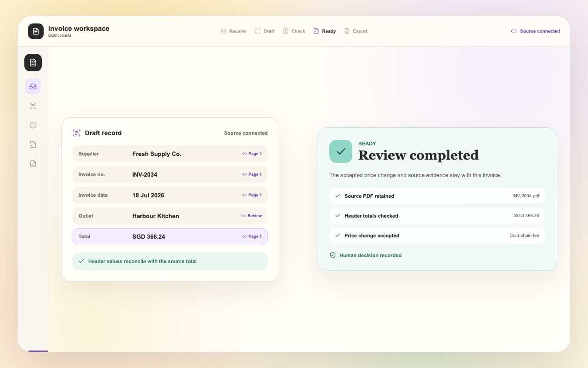
Task: Open the file-check ready icon in the sidebar
Action: pyautogui.click(x=33, y=144)
